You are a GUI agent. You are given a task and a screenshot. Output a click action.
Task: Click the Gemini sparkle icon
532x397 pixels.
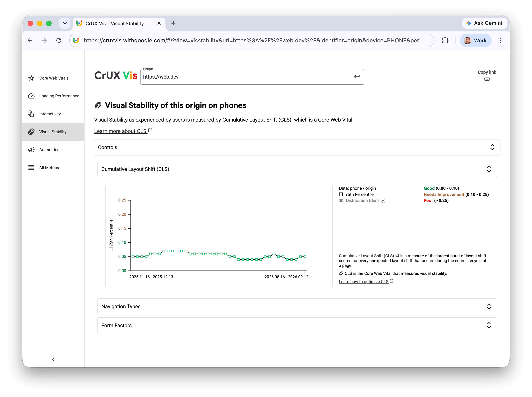[x=469, y=23]
